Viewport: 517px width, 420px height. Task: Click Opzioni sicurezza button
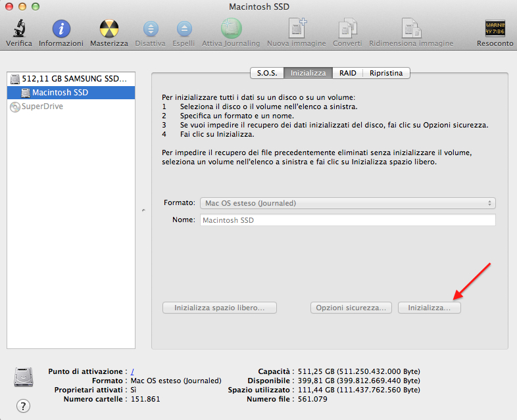pos(351,308)
